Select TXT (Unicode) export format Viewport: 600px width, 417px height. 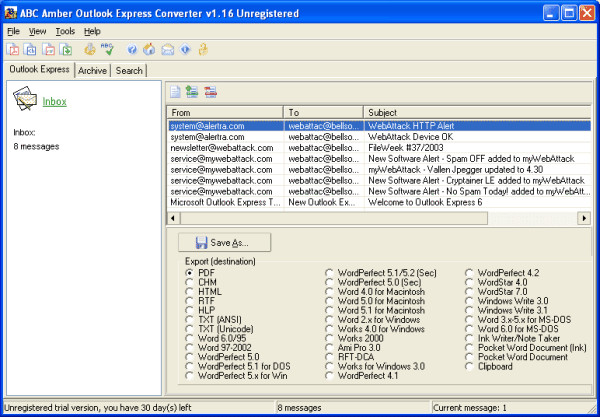[x=189, y=329]
